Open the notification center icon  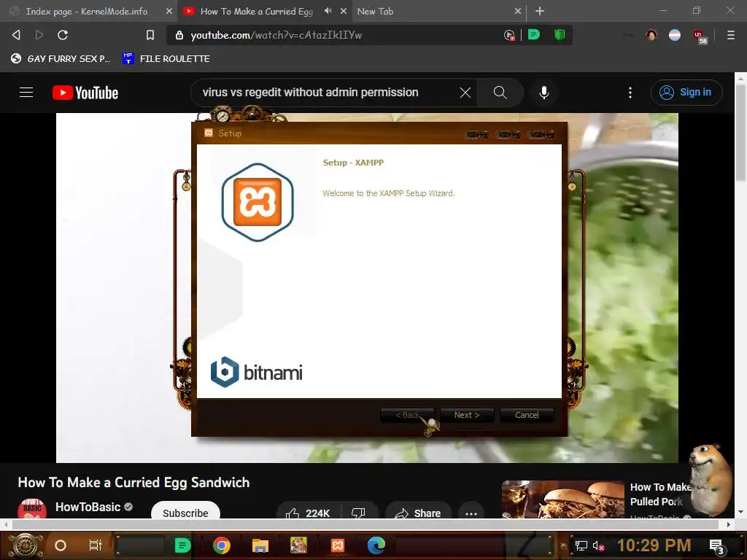[717, 547]
